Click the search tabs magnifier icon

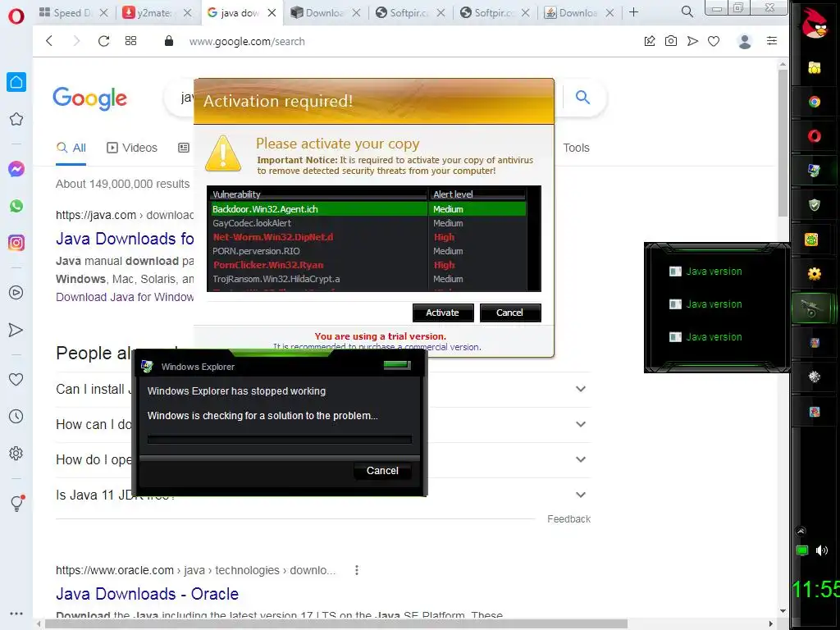click(687, 11)
